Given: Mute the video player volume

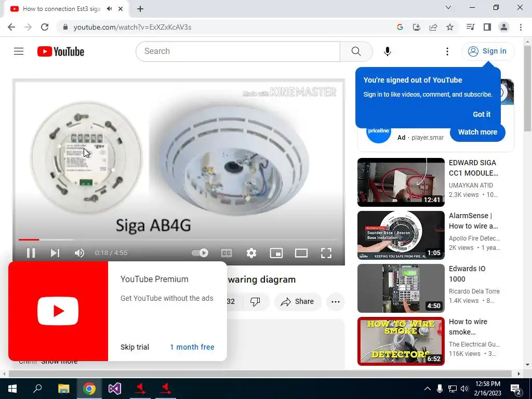Looking at the screenshot, I should [79, 253].
